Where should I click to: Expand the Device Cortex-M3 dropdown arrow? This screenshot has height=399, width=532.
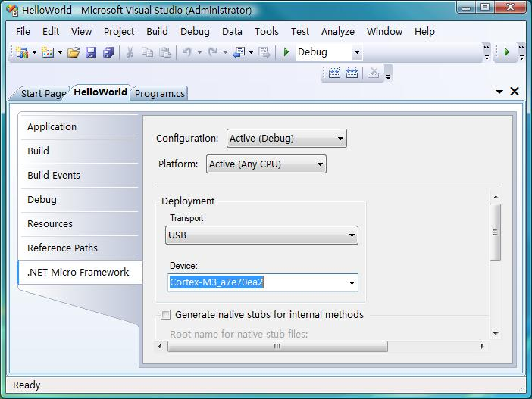(x=352, y=282)
